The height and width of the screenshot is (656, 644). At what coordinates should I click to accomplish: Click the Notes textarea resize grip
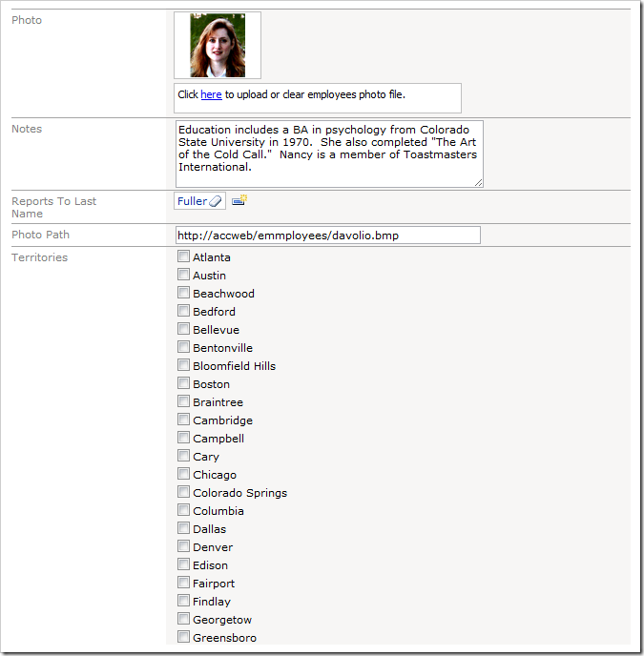click(478, 182)
